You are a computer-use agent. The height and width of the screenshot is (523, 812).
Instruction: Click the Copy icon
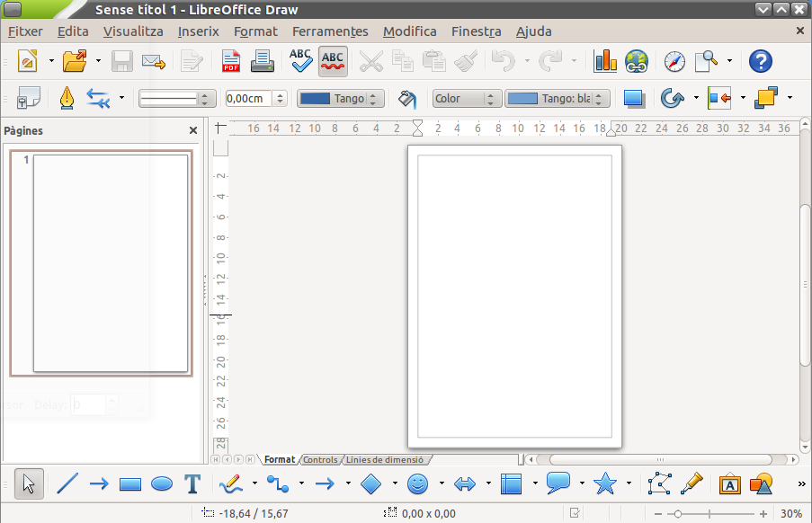(402, 61)
